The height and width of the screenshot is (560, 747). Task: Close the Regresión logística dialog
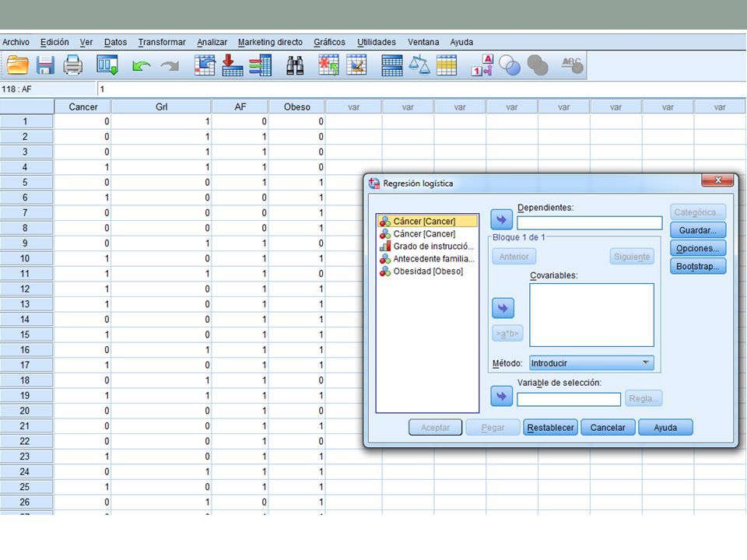(x=717, y=180)
